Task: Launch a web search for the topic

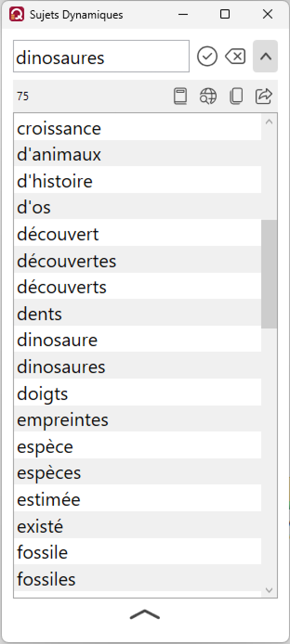Action: click(208, 96)
